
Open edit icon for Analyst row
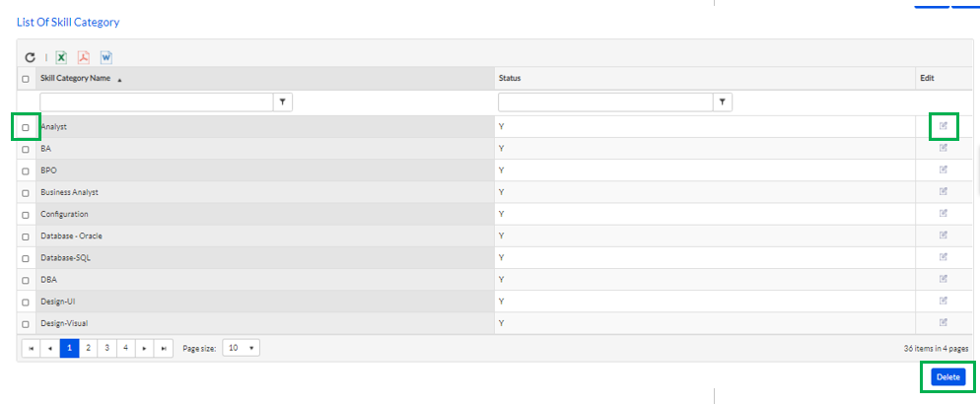click(944, 126)
